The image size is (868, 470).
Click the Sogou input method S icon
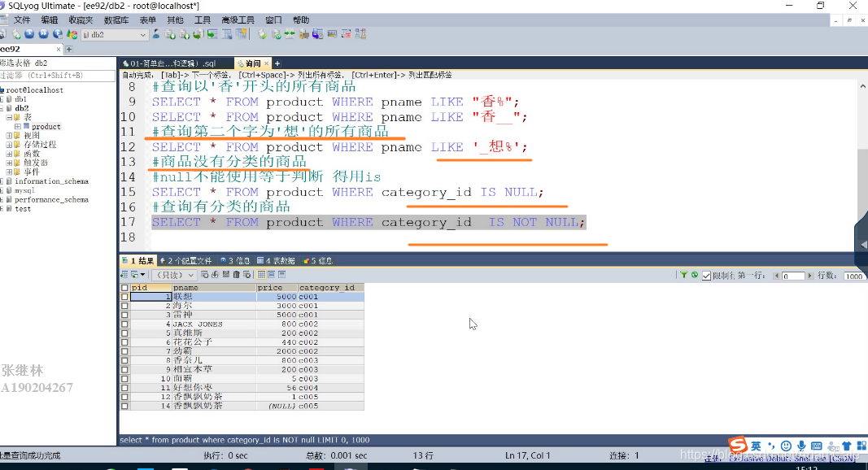(737, 445)
